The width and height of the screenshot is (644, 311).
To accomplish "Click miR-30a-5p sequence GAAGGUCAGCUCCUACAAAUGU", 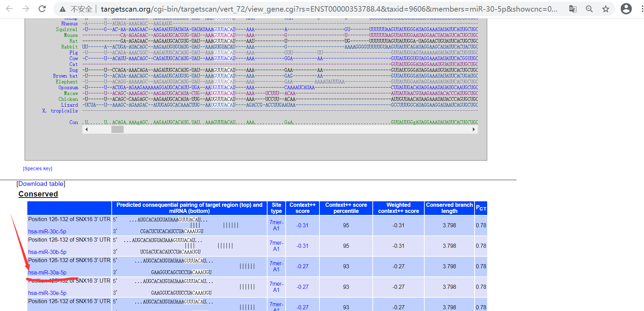I will point(181,272).
